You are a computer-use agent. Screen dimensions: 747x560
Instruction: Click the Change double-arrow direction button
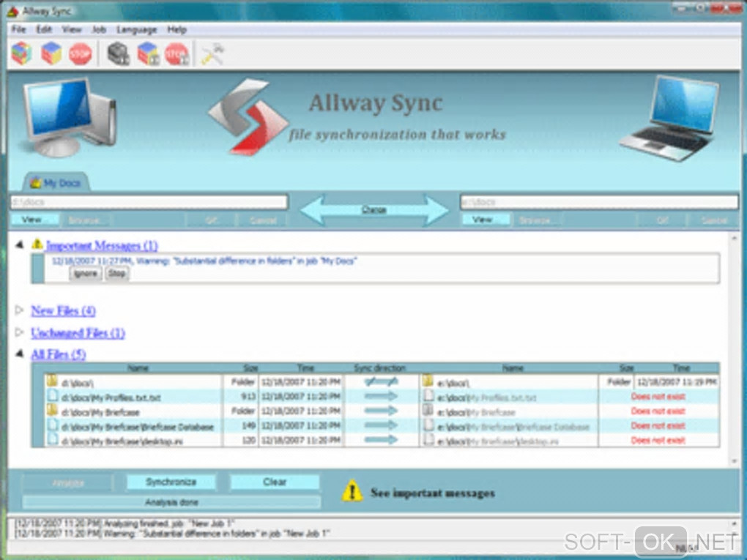click(374, 209)
